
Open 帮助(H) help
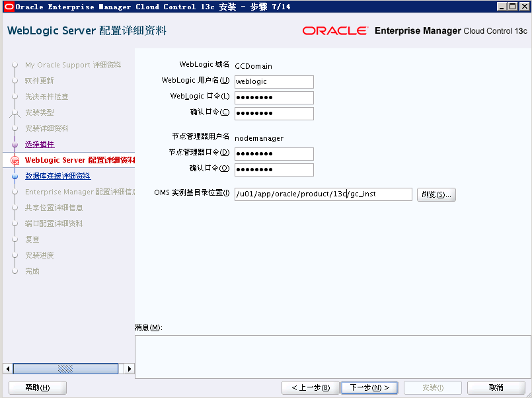pyautogui.click(x=38, y=387)
